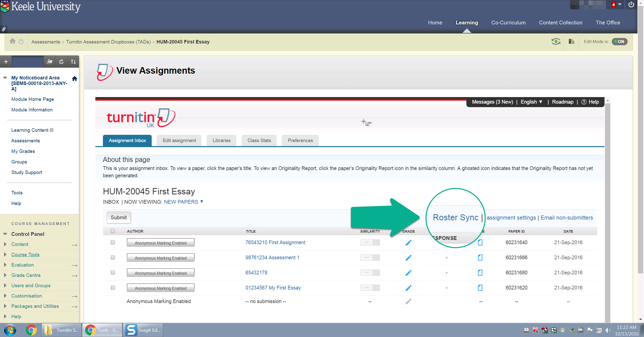Viewport: 644px width, 337px height.
Task: Switch to the Edit assignment tab
Action: (x=179, y=141)
